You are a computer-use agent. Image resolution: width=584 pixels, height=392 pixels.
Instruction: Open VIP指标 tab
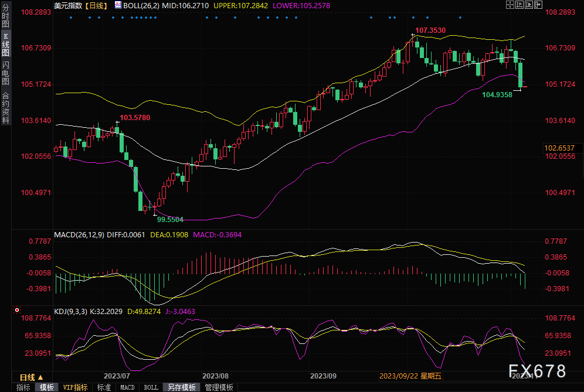pos(75,387)
